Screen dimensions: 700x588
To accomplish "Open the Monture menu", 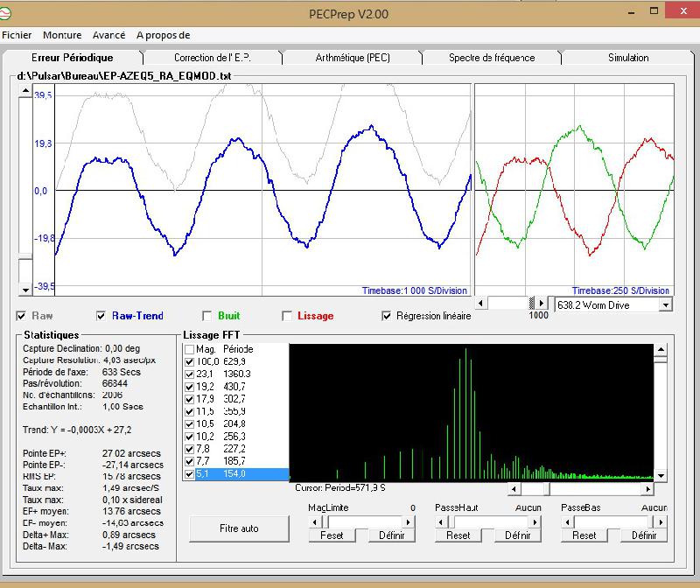I will point(62,35).
